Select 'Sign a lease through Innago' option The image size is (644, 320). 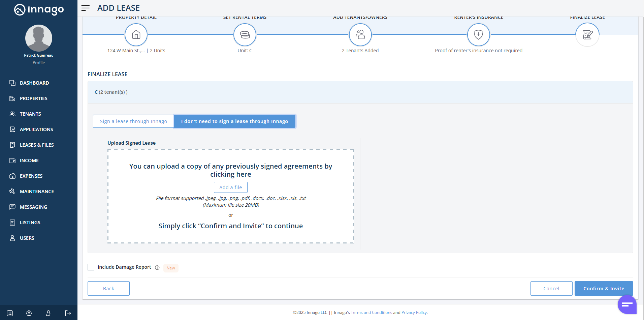(133, 121)
